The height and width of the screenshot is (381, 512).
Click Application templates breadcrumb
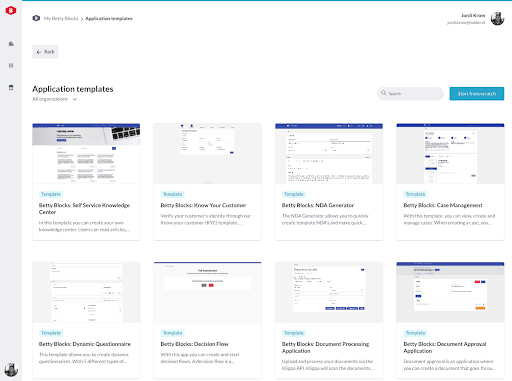[x=109, y=18]
